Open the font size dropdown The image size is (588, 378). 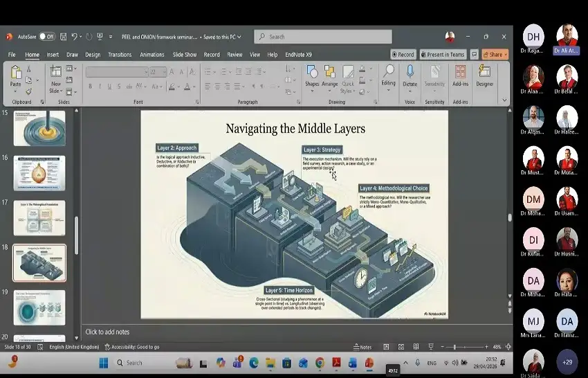click(x=164, y=72)
